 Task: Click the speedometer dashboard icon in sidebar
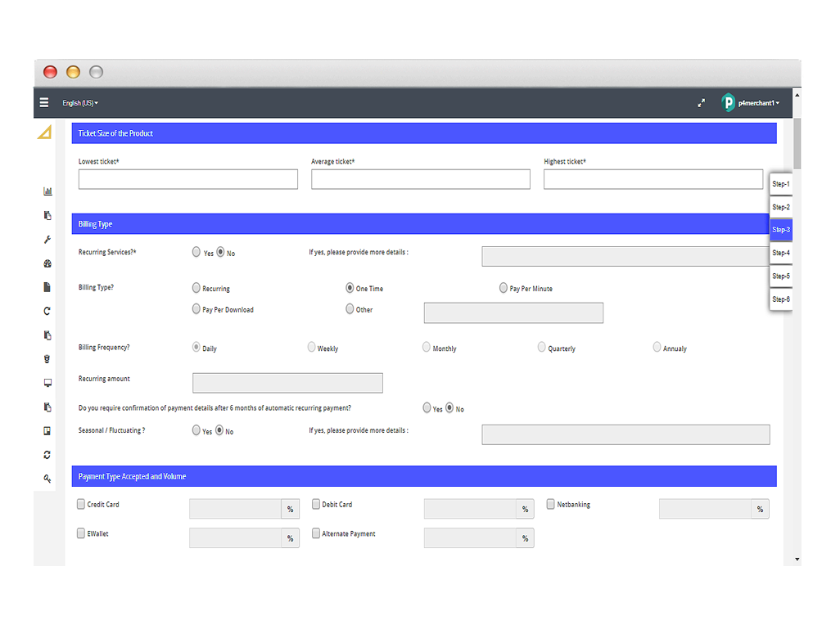pos(47,263)
